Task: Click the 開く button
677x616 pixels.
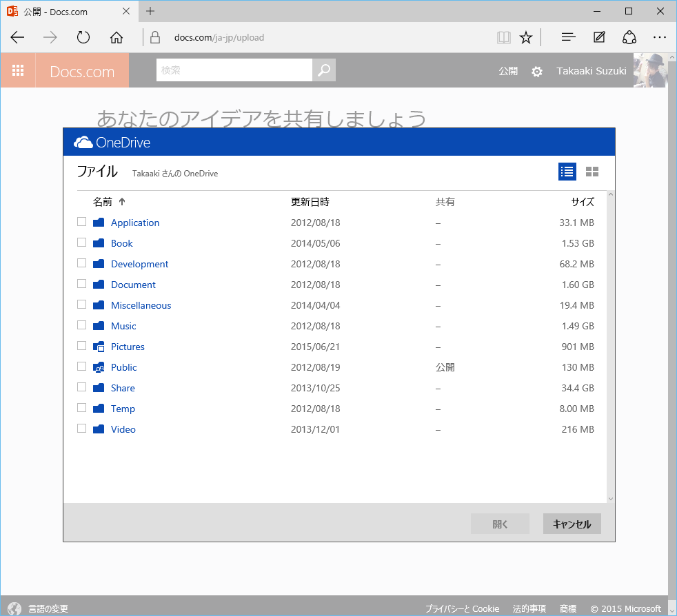Action: pyautogui.click(x=500, y=524)
